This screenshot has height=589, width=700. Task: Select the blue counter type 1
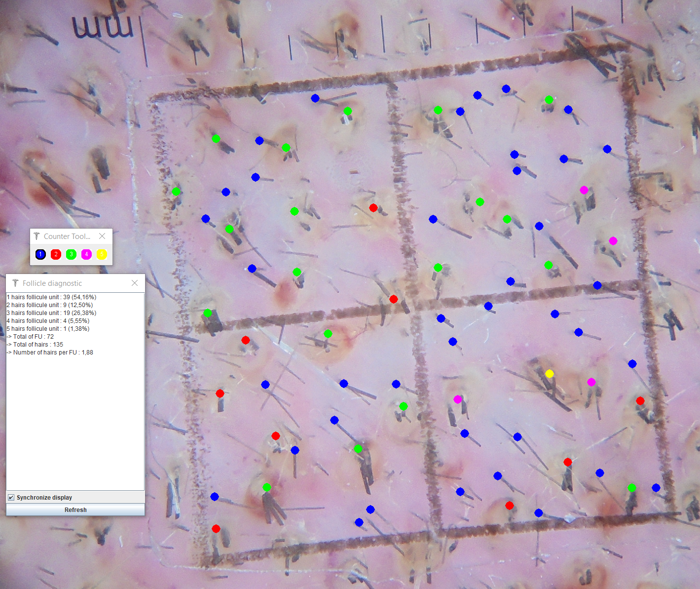(x=40, y=254)
